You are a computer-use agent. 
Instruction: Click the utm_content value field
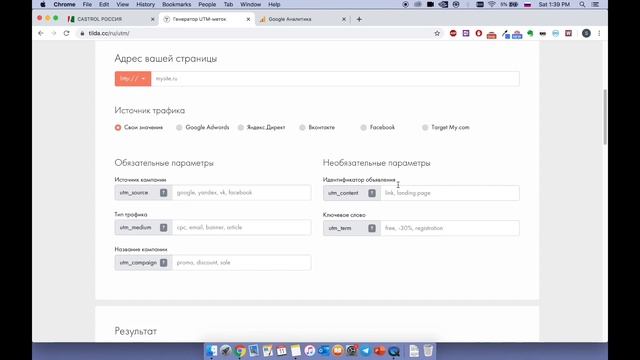coord(450,193)
